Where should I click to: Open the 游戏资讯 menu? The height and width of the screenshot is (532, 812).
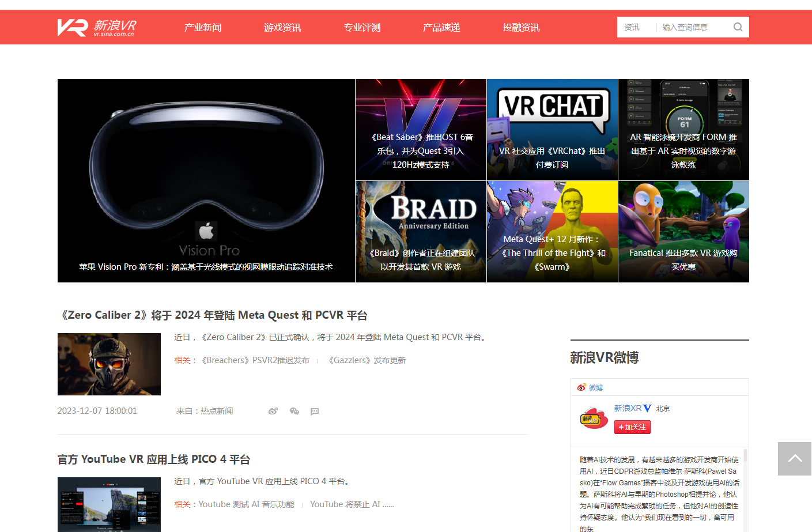tap(282, 27)
